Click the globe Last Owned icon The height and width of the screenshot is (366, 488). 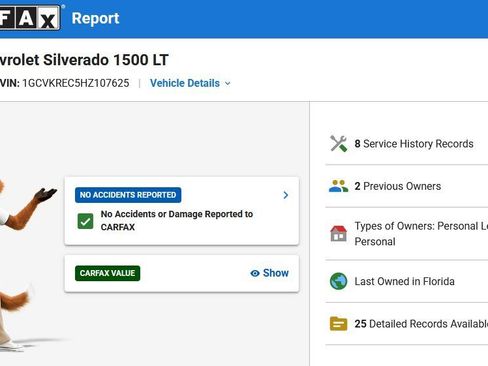[x=338, y=281]
